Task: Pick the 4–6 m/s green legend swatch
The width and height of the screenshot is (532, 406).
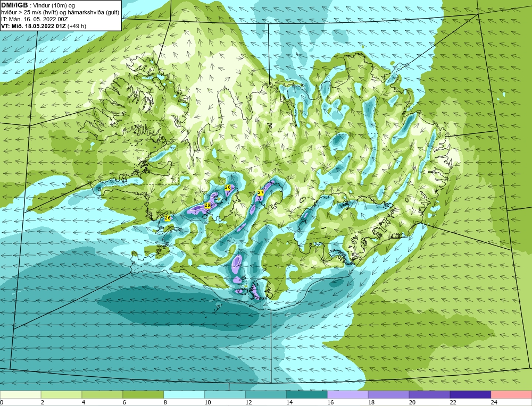Action: click(x=103, y=394)
